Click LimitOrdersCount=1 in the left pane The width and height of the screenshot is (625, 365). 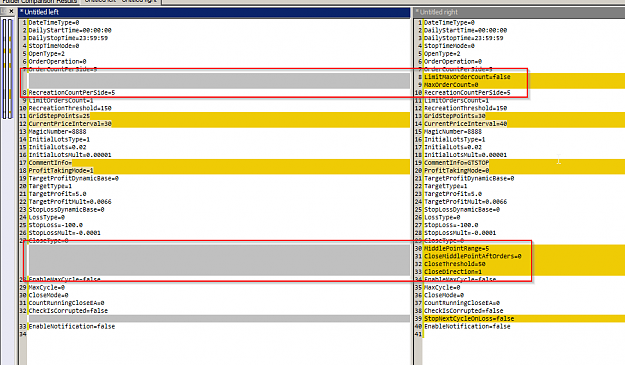(x=61, y=100)
